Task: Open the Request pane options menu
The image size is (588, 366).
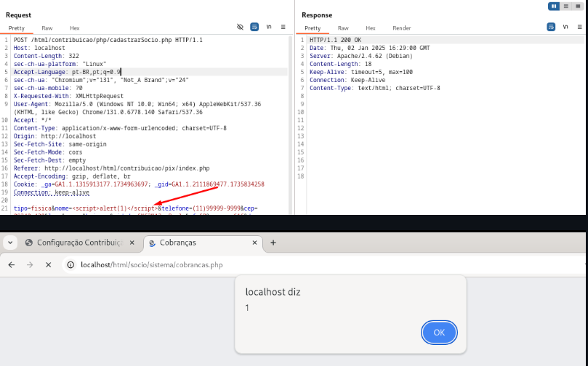Action: (283, 27)
